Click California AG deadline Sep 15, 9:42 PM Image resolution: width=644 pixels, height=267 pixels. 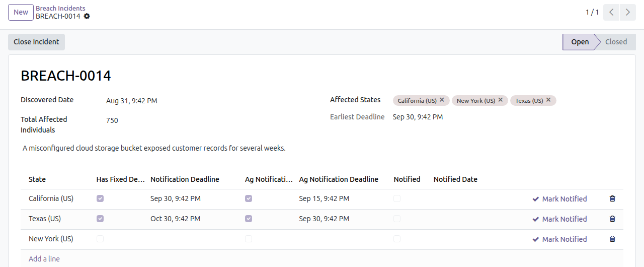(x=324, y=198)
